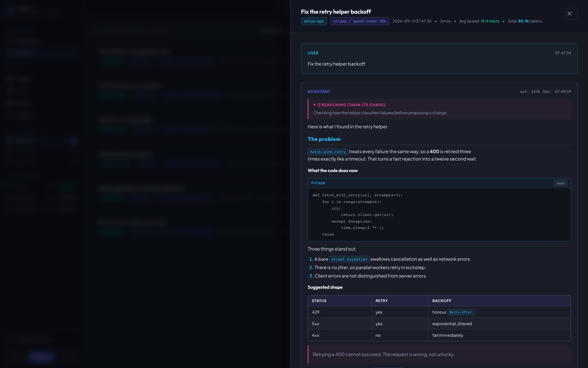Click the fetch_with_retry inline code
The width and height of the screenshot is (588, 368).
(x=328, y=152)
